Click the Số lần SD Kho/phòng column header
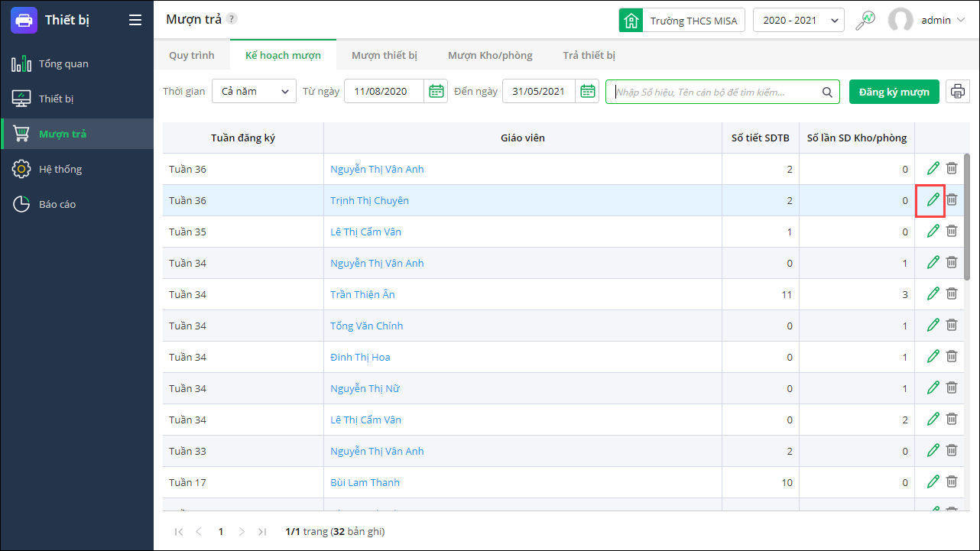 point(857,138)
